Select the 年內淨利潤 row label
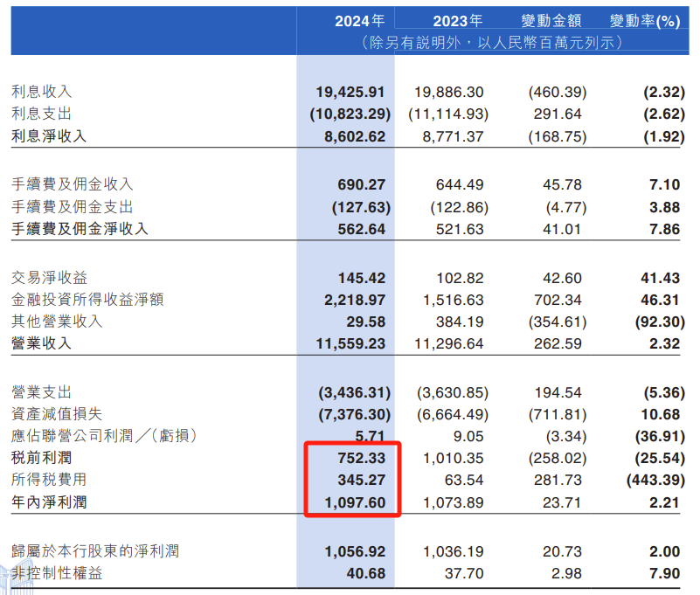The height and width of the screenshot is (595, 700). point(49,502)
